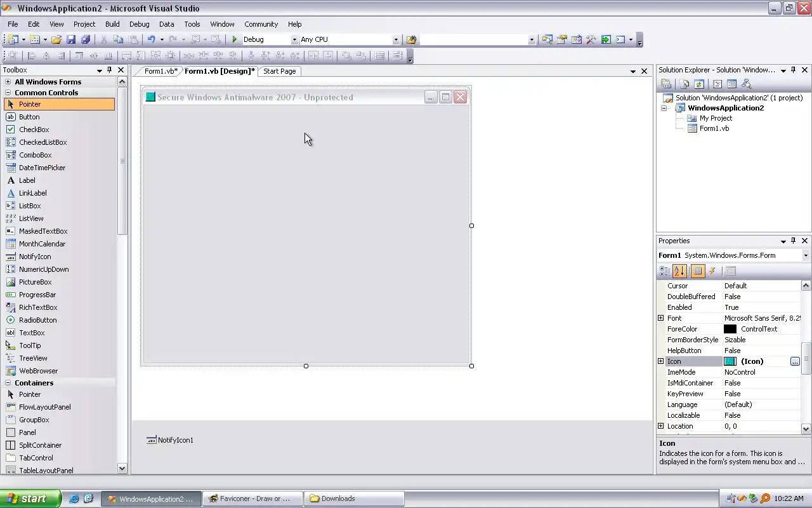Click View Designer icon in Solution Explorer
Viewport: 812px width, 508px height.
click(731, 84)
